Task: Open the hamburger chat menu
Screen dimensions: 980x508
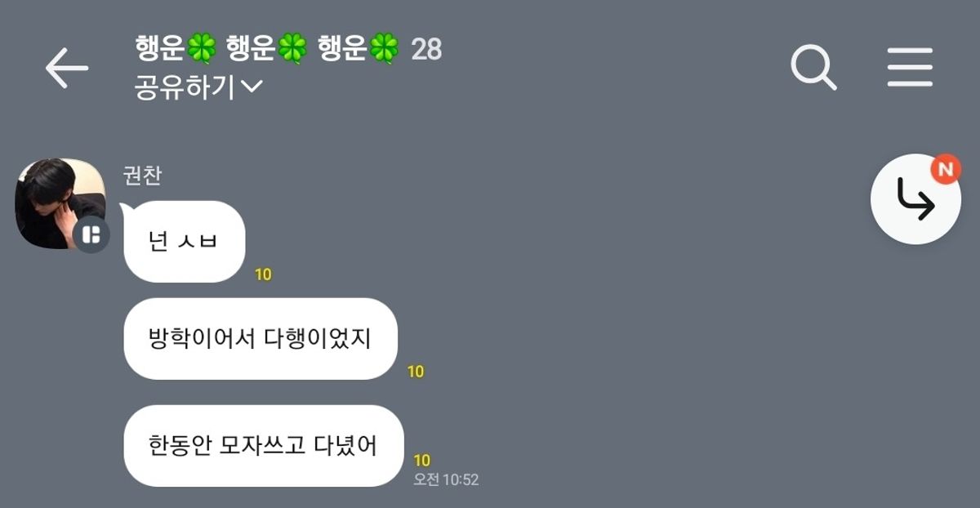Action: point(910,67)
